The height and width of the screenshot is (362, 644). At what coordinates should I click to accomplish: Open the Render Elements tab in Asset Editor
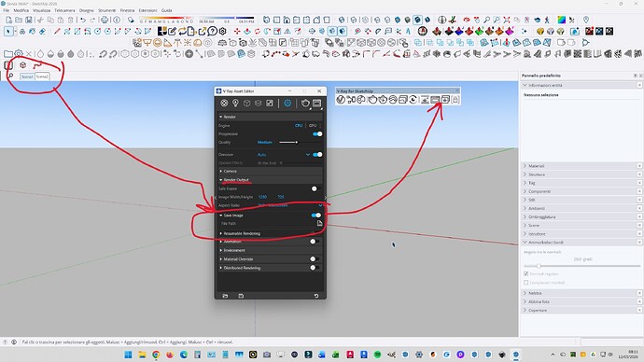click(x=258, y=103)
